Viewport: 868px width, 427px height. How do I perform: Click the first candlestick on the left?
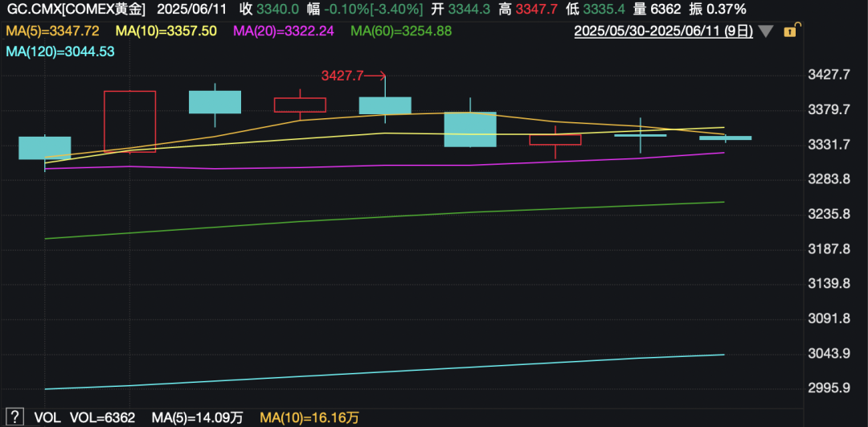(45, 148)
